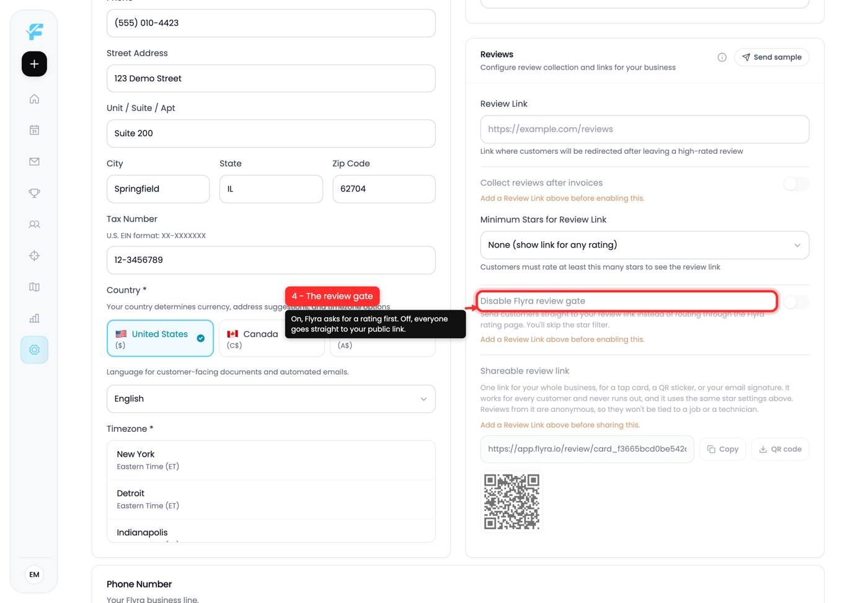This screenshot has height=603, width=868.
Task: Open the crosshair target sidebar icon
Action: point(34,256)
